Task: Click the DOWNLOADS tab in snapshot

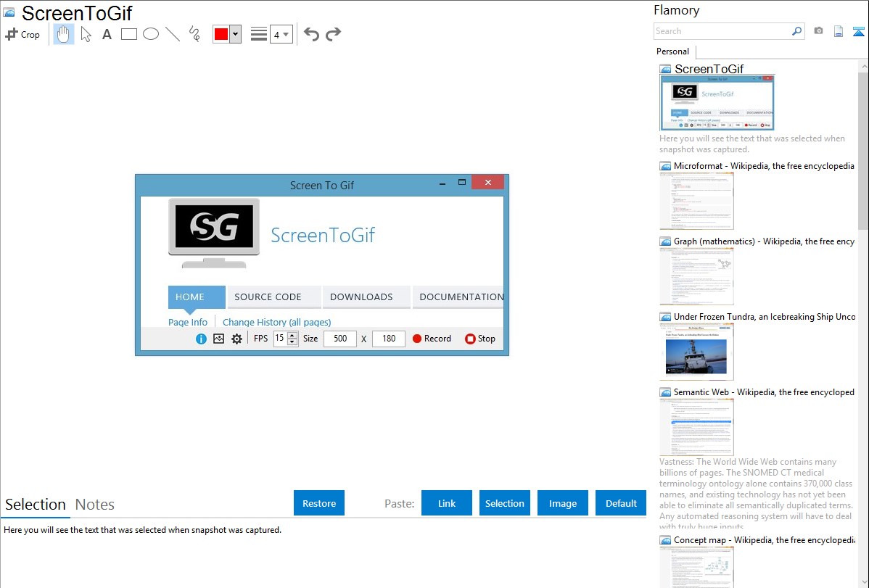Action: [367, 297]
